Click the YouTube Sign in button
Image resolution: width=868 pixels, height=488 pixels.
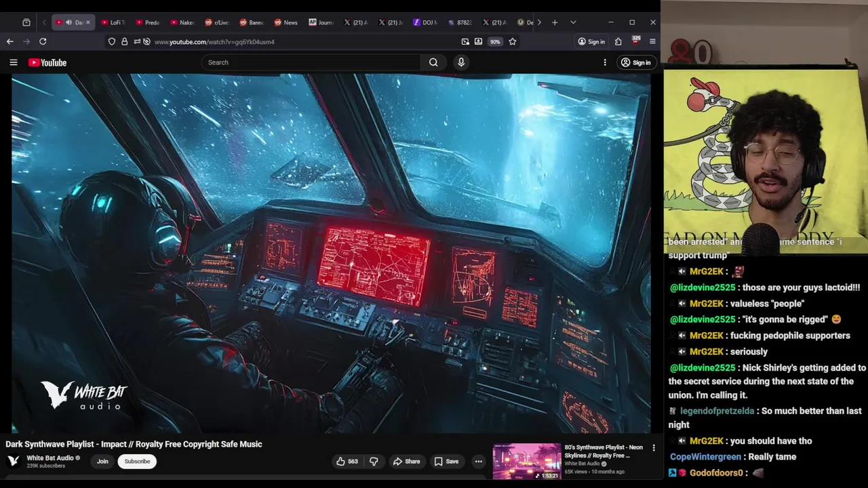point(635,62)
